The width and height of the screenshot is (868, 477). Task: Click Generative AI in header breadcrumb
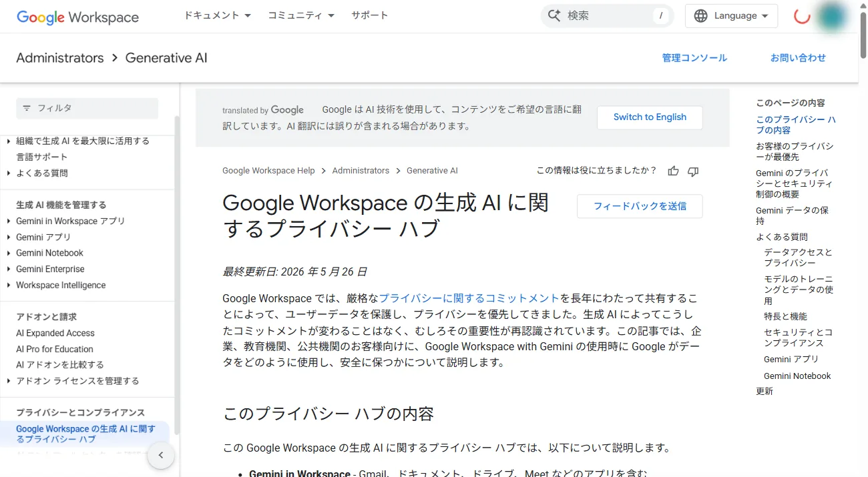click(166, 58)
